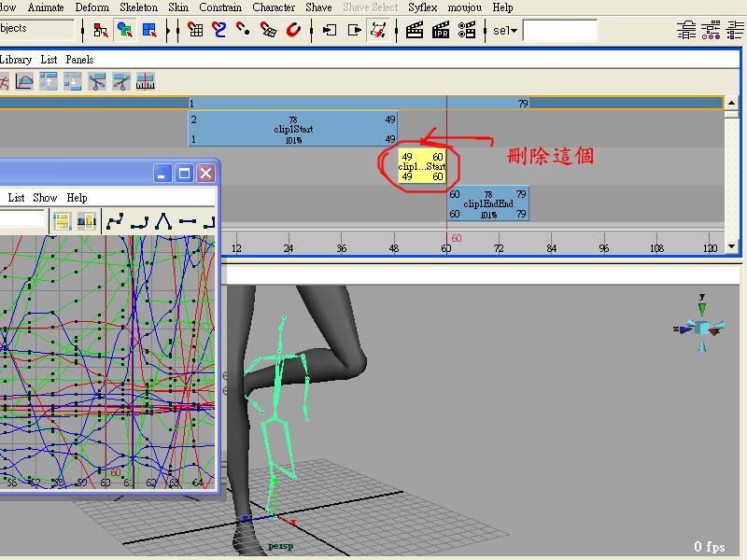
Task: Open the Shave menu
Action: tap(318, 7)
